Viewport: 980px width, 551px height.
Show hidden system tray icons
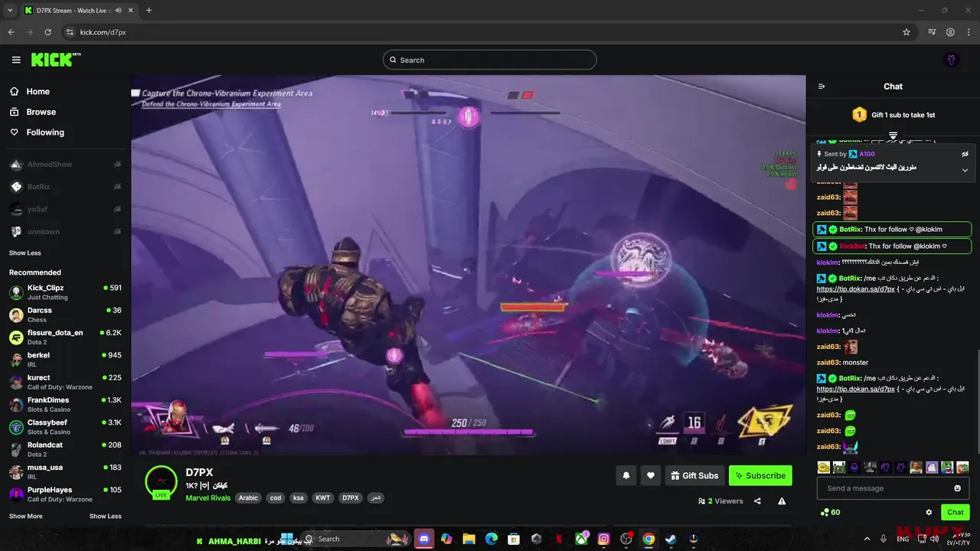[x=867, y=539]
